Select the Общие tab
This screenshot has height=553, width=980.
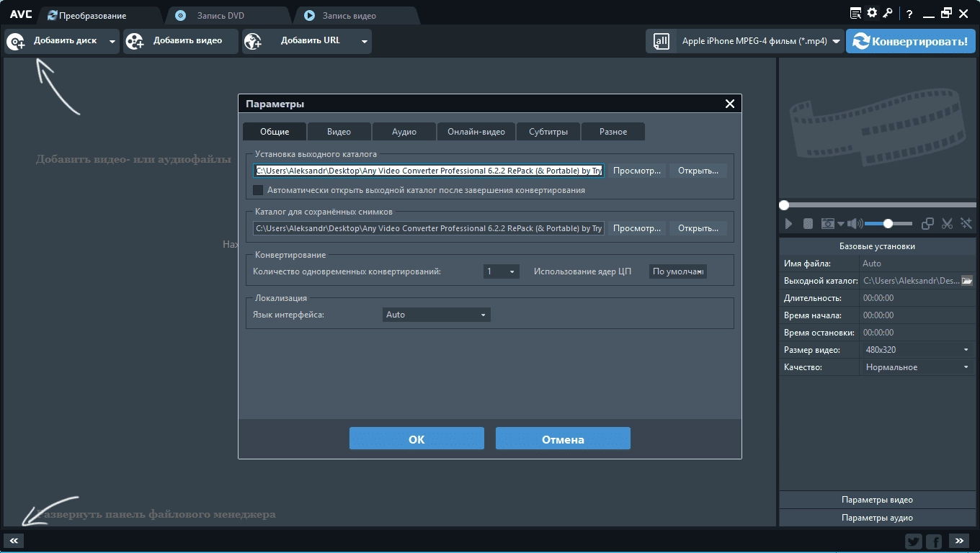pyautogui.click(x=275, y=132)
